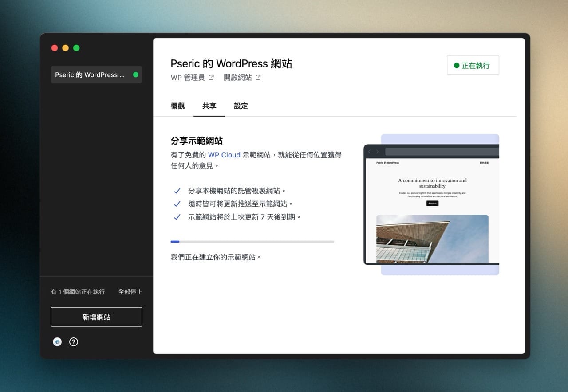Follow the WP Cloud link

coord(224,155)
